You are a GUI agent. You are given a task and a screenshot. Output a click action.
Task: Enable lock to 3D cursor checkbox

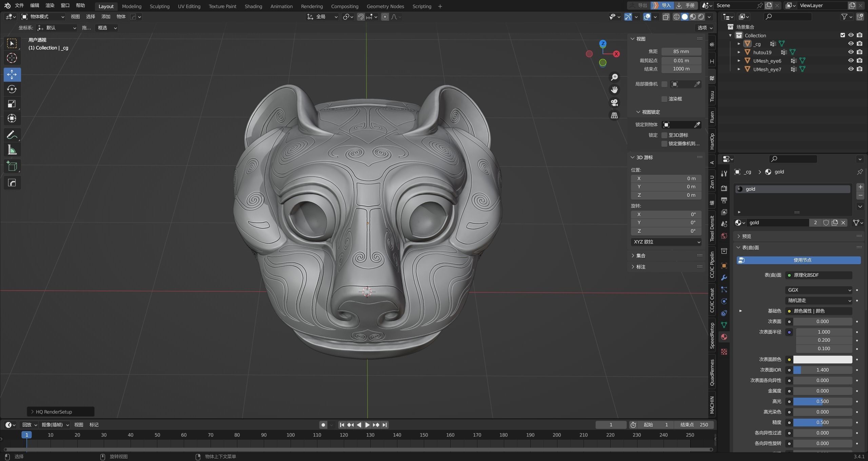(x=664, y=135)
